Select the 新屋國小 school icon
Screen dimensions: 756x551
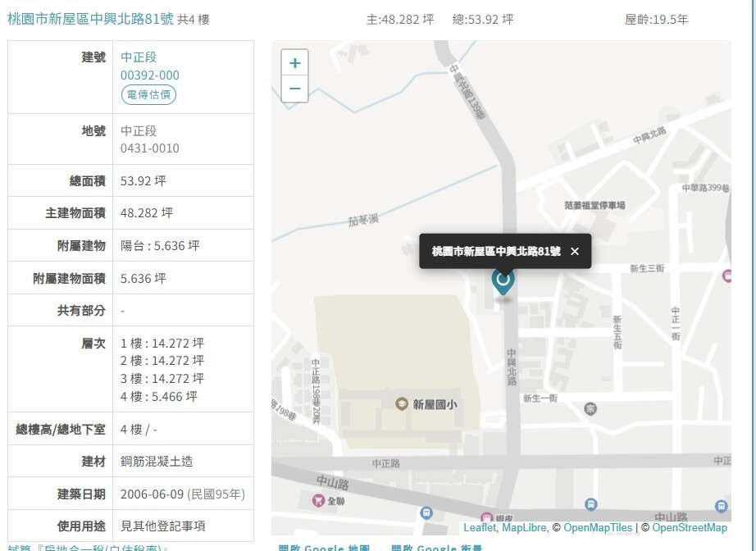[x=402, y=403]
